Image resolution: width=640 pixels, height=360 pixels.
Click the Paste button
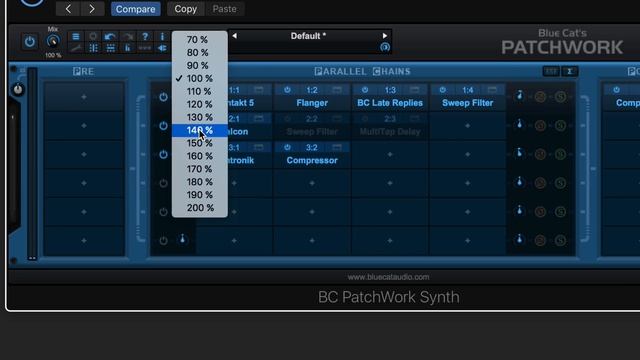[224, 9]
